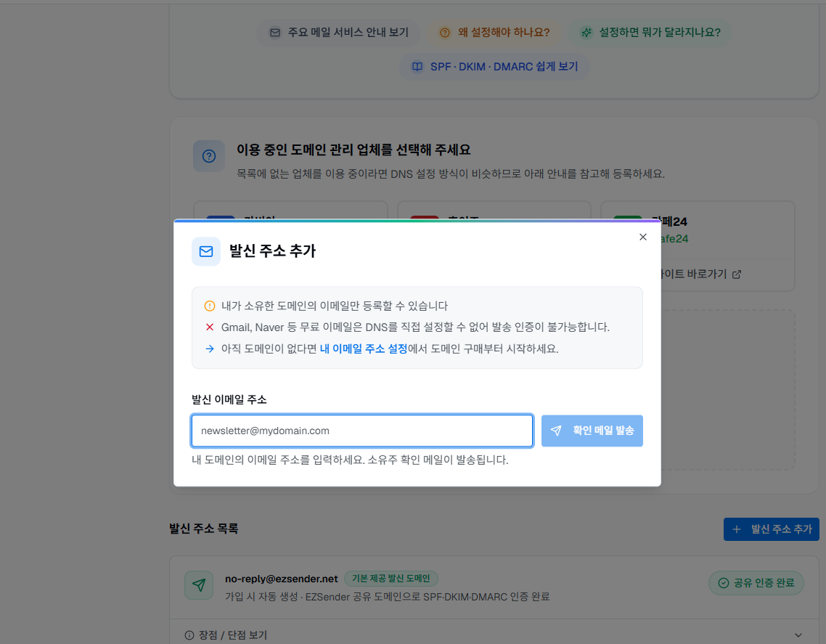The image size is (826, 644).
Task: Click the green paper plane icon beside no-reply
Action: (199, 585)
